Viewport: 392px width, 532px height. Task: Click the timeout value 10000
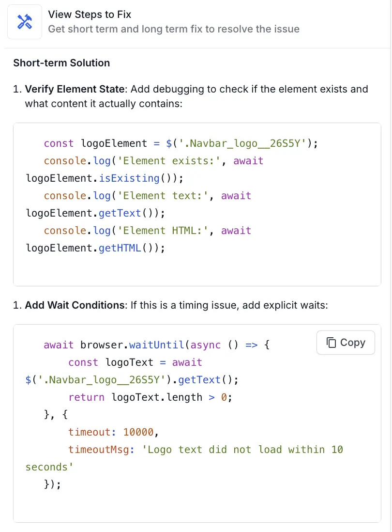coord(138,432)
